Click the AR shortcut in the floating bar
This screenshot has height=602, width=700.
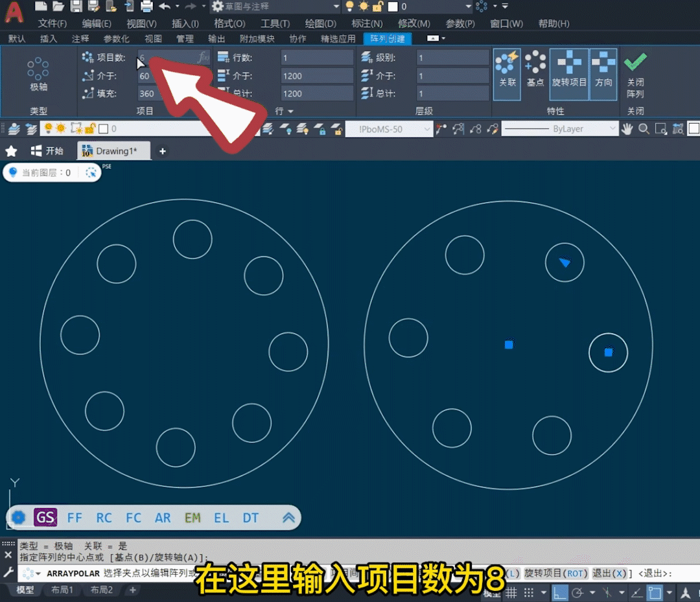point(163,518)
